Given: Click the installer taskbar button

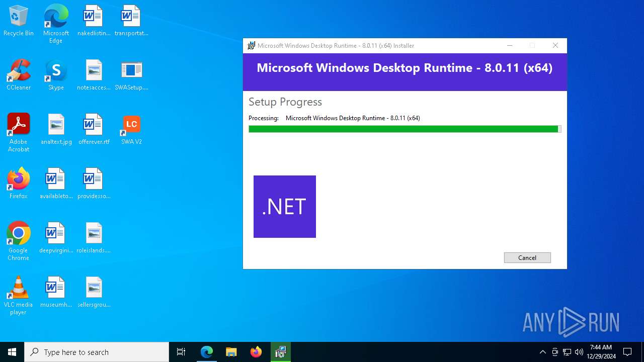Looking at the screenshot, I should click(x=281, y=352).
